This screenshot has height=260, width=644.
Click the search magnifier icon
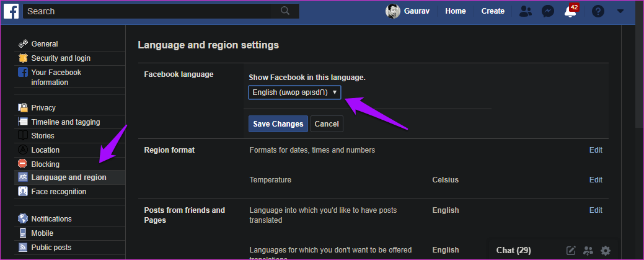pos(285,11)
